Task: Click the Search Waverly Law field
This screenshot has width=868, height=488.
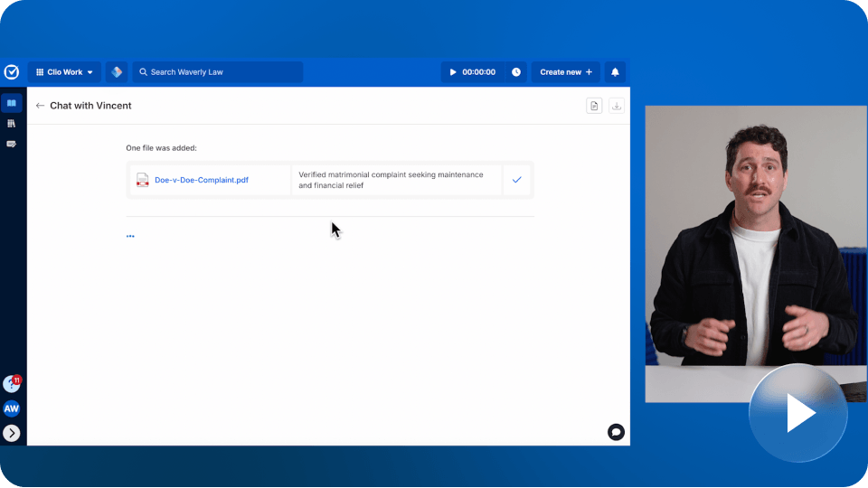Action: (x=218, y=72)
